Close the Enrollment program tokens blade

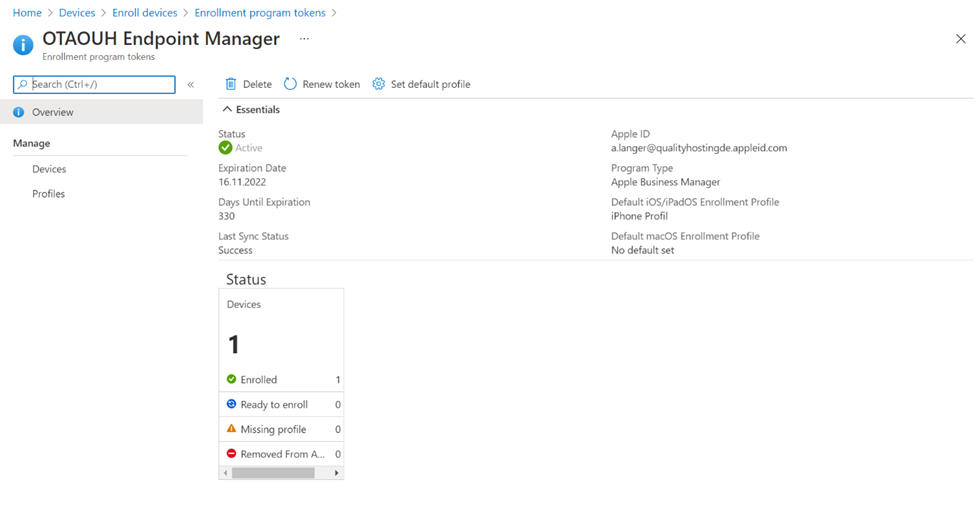[x=960, y=39]
